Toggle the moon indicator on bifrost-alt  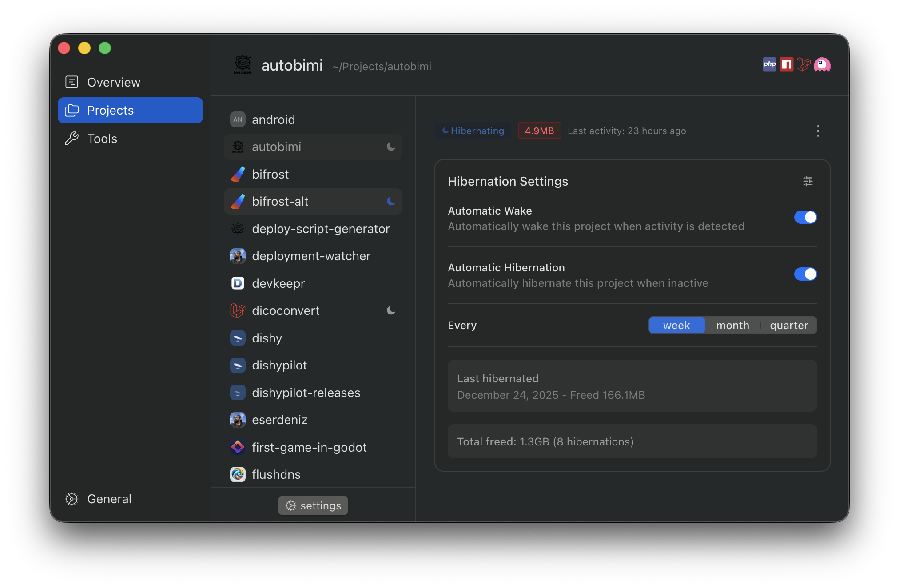tap(390, 201)
